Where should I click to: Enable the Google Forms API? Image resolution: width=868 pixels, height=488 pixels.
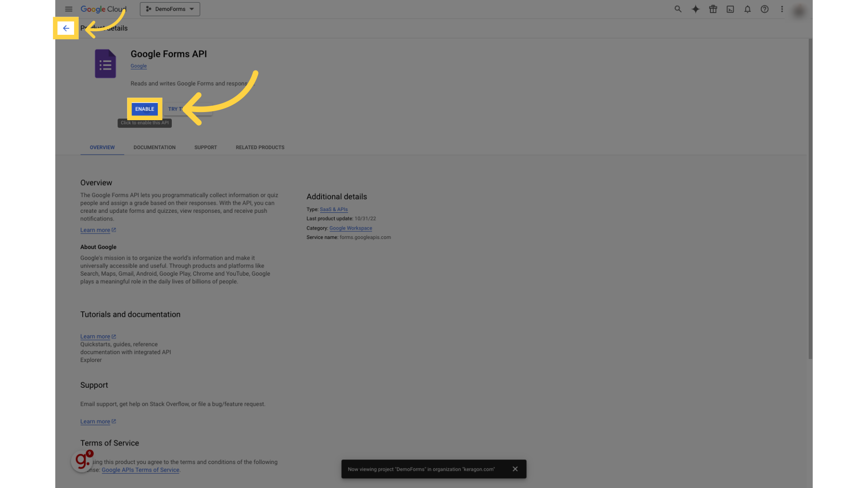(144, 109)
